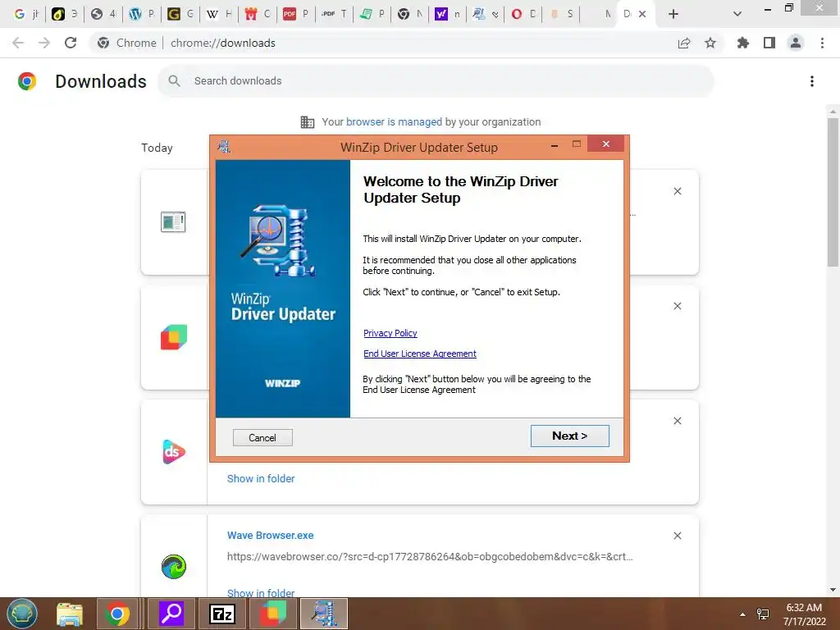The width and height of the screenshot is (840, 630).
Task: Reload the Chrome page
Action: point(71,43)
